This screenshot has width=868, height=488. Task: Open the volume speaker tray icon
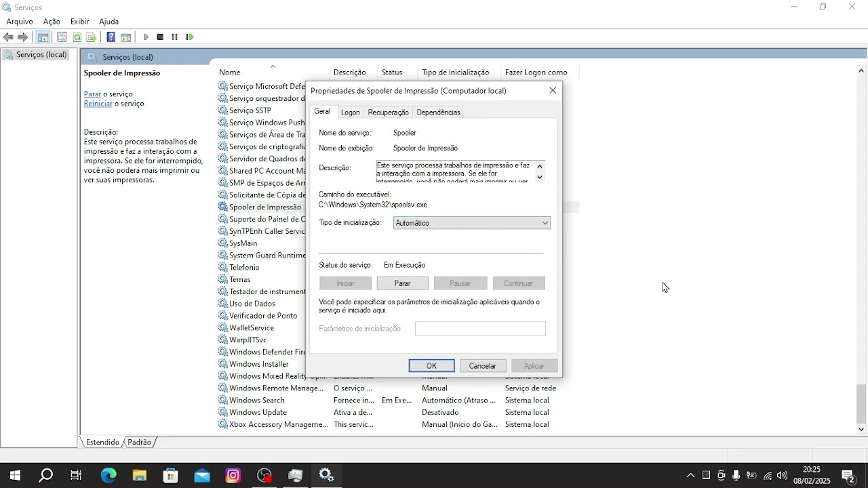tap(783, 476)
